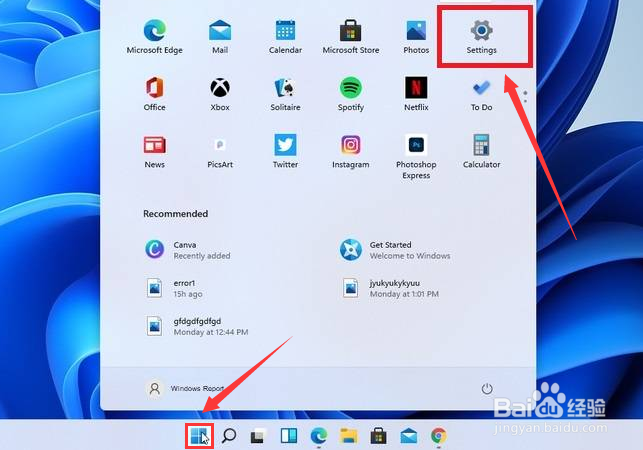Open the recommended Canva app
The width and height of the screenshot is (643, 450).
(x=188, y=250)
